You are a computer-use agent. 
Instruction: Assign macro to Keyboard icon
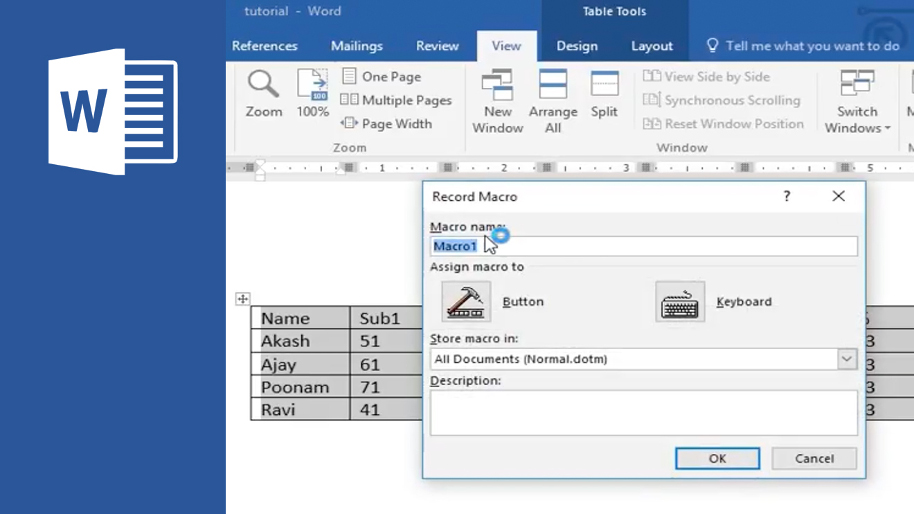click(680, 301)
